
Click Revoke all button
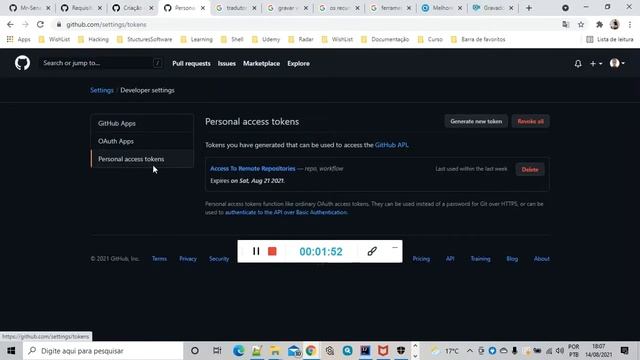pos(531,121)
